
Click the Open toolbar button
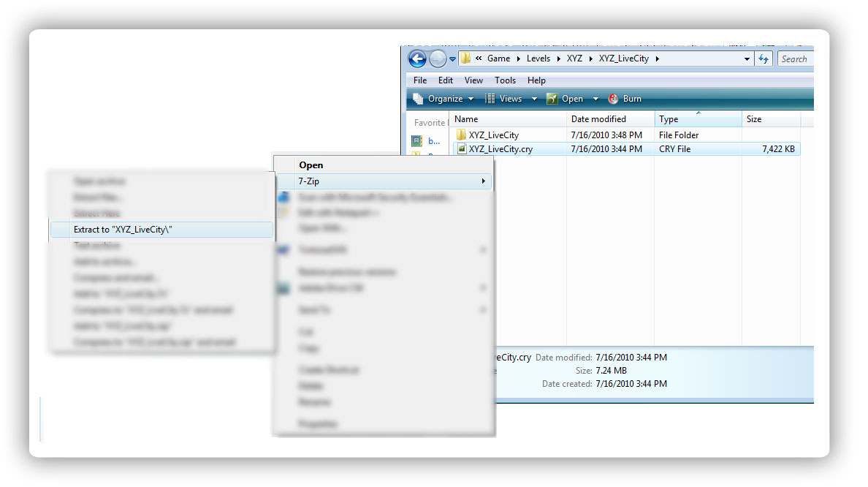[565, 99]
